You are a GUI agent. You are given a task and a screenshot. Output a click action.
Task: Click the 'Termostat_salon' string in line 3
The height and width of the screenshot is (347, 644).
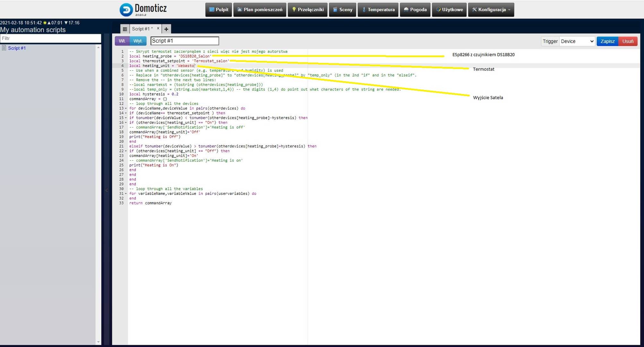point(210,61)
